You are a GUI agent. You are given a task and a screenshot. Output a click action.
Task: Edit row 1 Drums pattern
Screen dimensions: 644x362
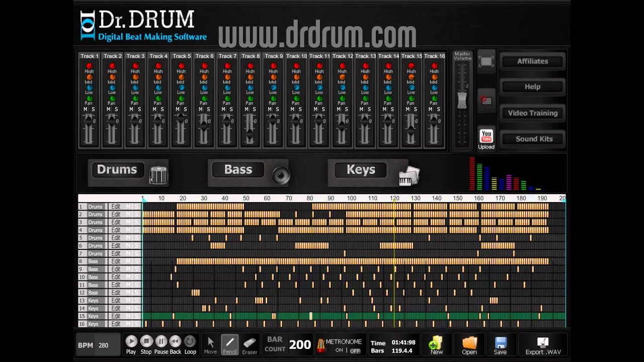click(x=116, y=207)
